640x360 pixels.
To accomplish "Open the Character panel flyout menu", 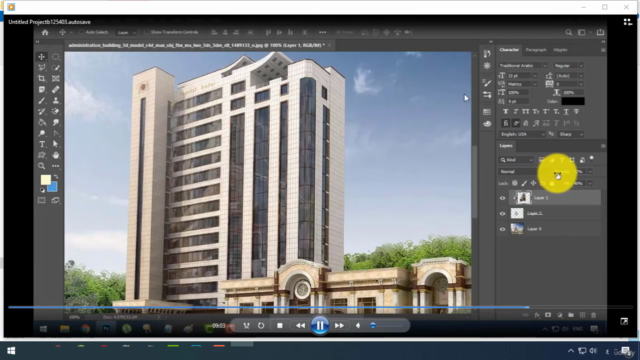I will (603, 50).
